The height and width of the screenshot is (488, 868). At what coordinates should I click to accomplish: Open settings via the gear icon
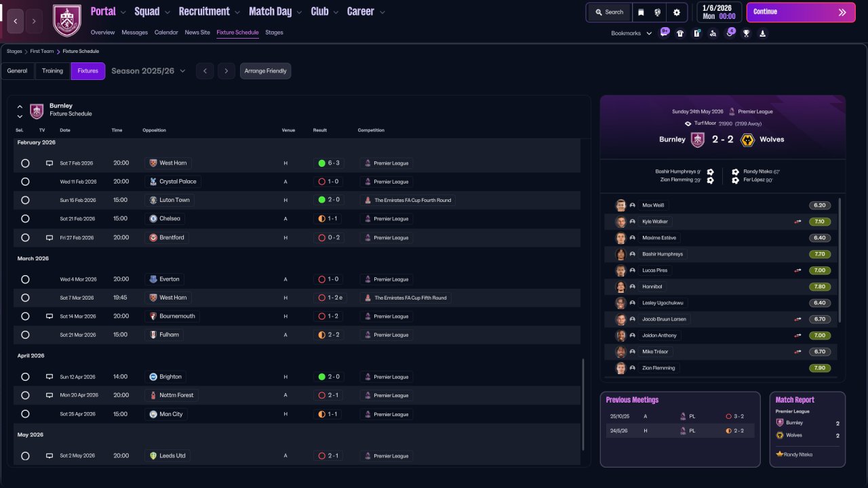[x=677, y=12]
